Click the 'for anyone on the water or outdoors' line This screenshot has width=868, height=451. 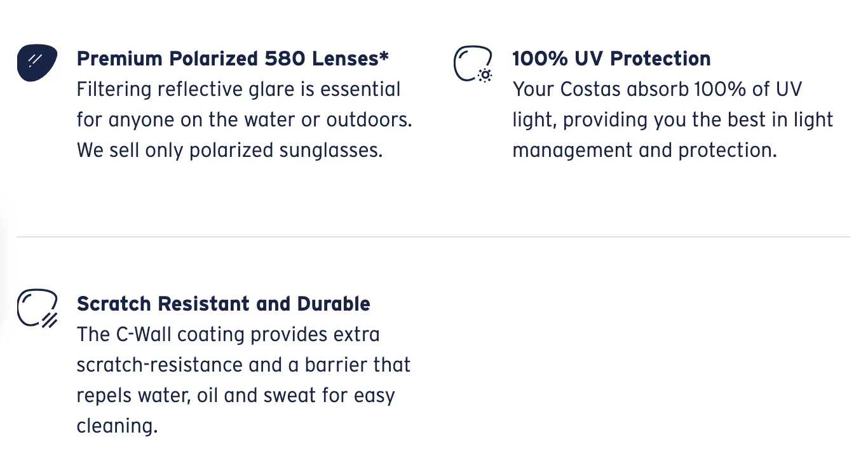click(x=244, y=119)
